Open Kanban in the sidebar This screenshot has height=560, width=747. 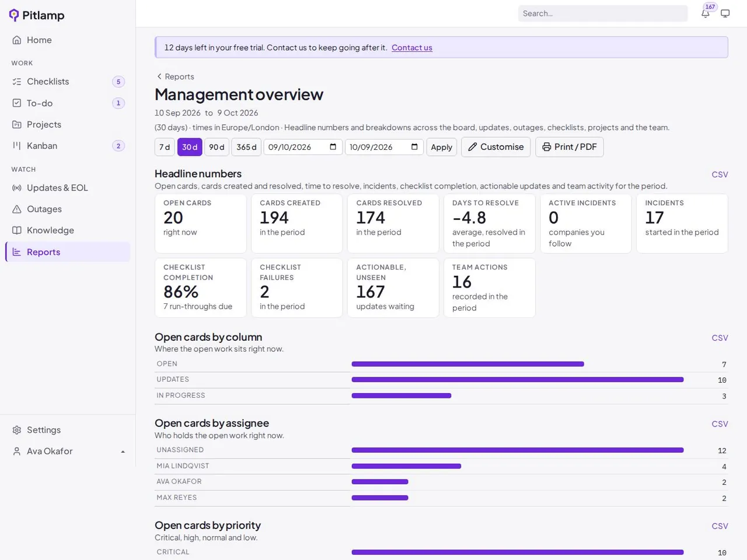(68, 146)
